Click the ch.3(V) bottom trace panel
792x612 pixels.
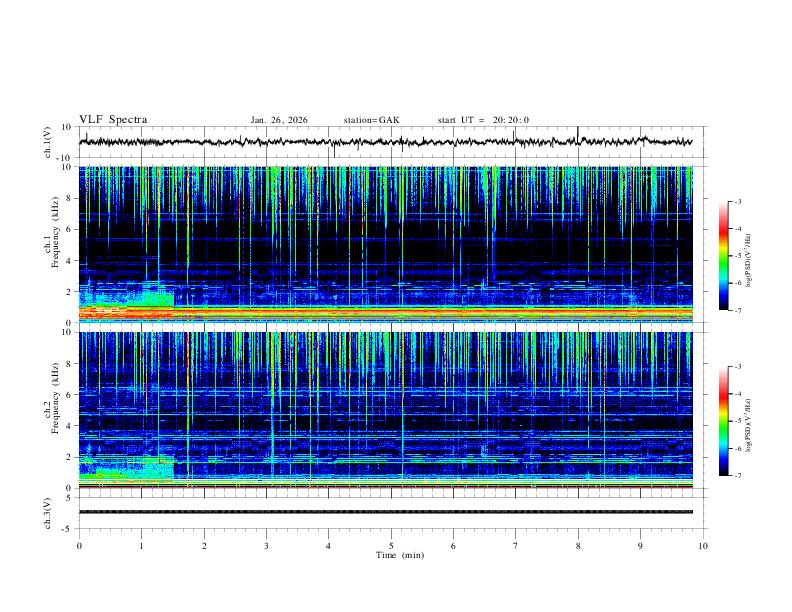[392, 513]
